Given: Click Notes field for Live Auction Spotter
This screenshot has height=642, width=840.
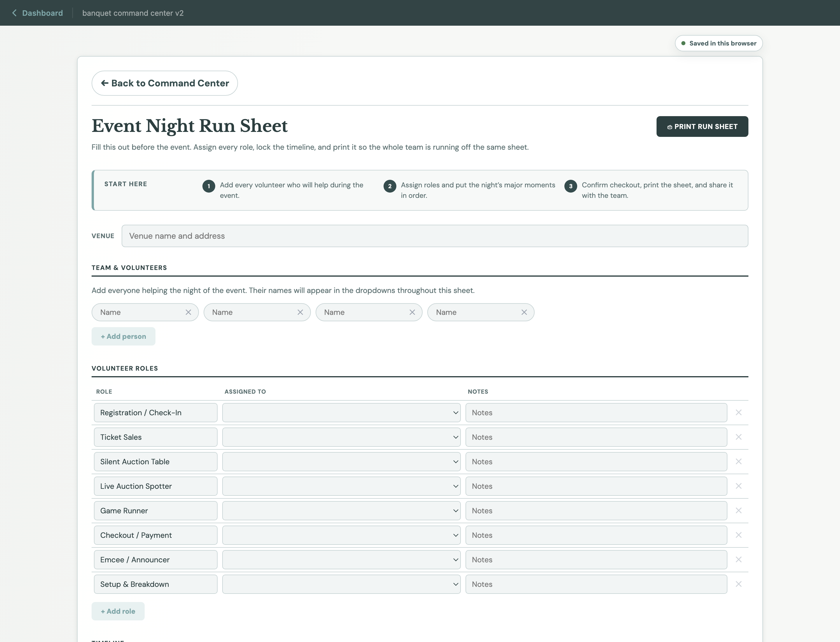Looking at the screenshot, I should tap(596, 486).
